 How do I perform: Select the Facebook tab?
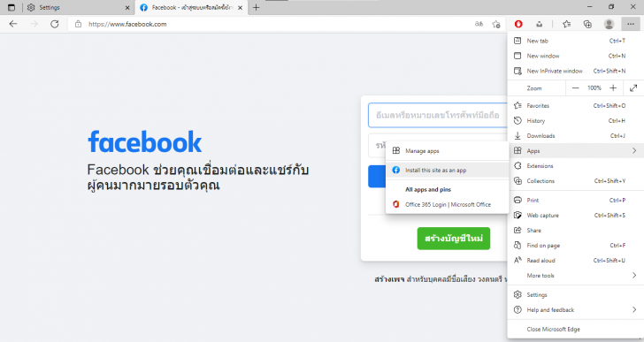point(191,7)
